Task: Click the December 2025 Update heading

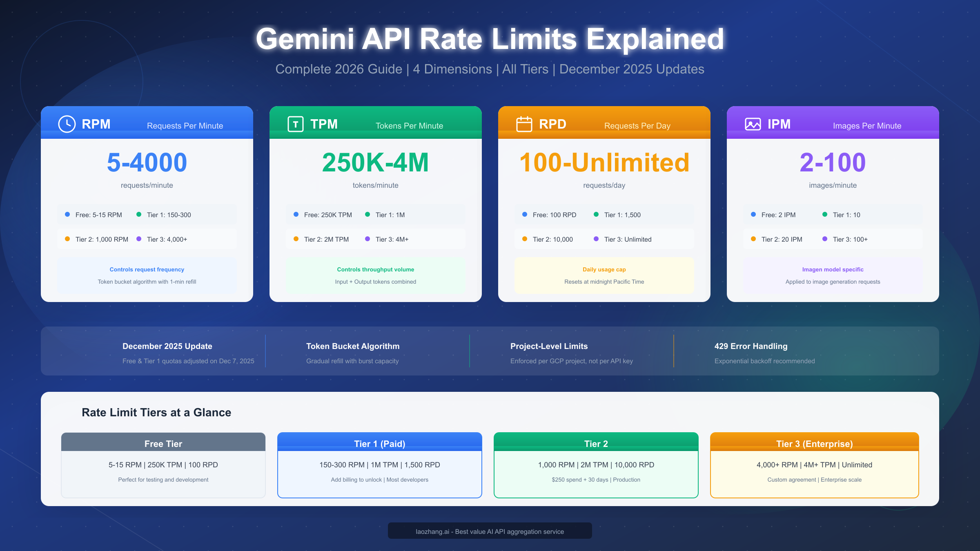Action: 167,346
